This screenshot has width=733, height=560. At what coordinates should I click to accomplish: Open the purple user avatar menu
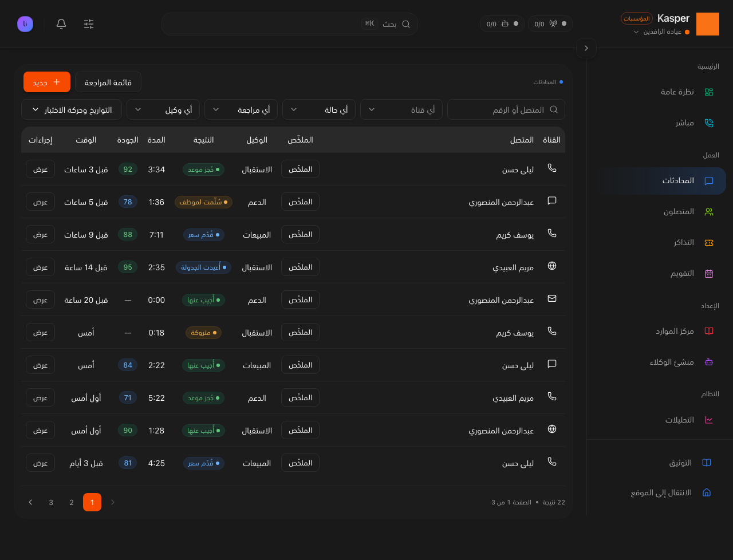[25, 24]
